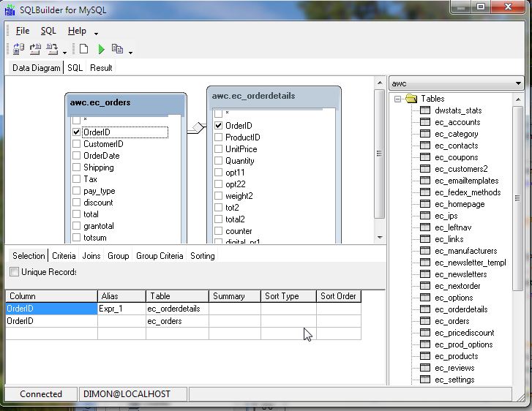Check CustomerID in awc.ec_orders
The width and height of the screenshot is (532, 411).
[76, 144]
